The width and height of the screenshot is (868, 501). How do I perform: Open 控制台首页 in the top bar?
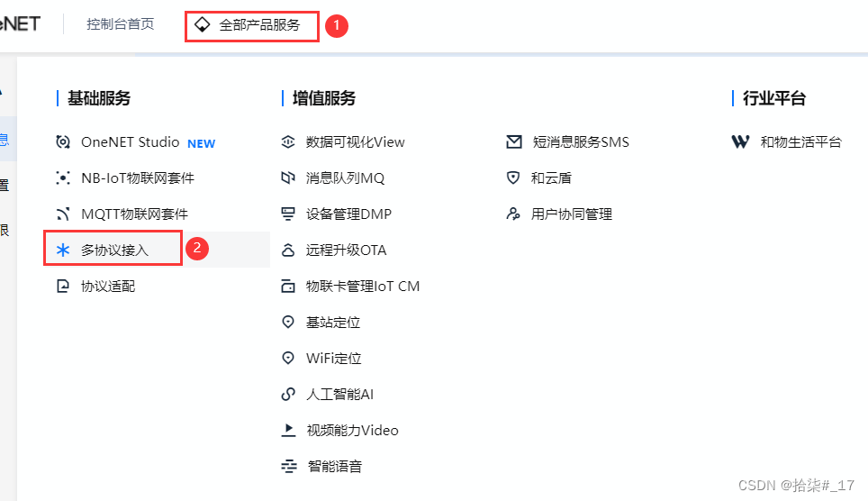(x=120, y=23)
